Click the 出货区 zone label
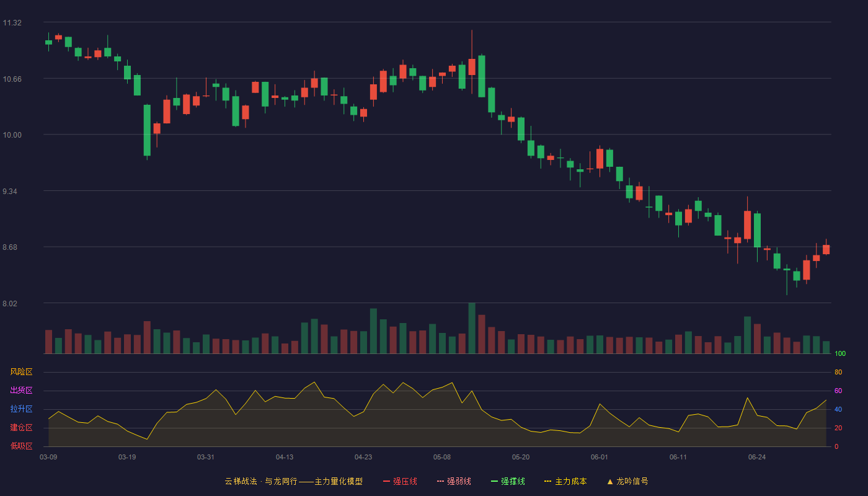 click(21, 391)
